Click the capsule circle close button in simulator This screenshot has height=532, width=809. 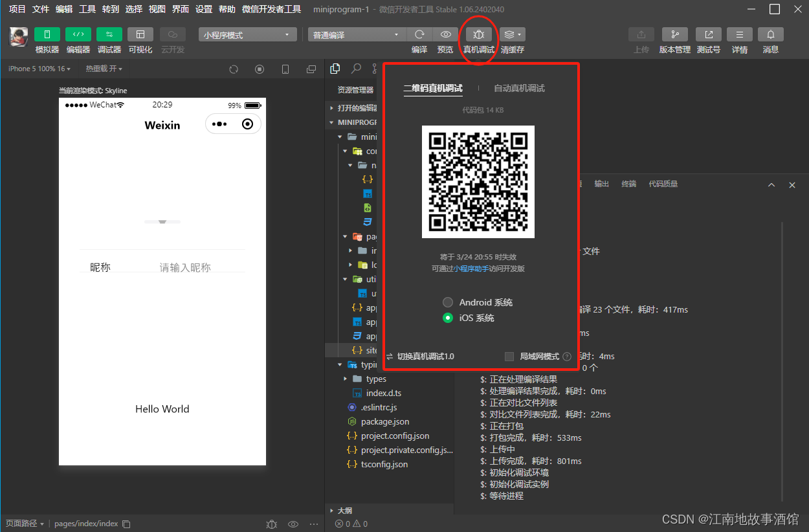(x=247, y=124)
